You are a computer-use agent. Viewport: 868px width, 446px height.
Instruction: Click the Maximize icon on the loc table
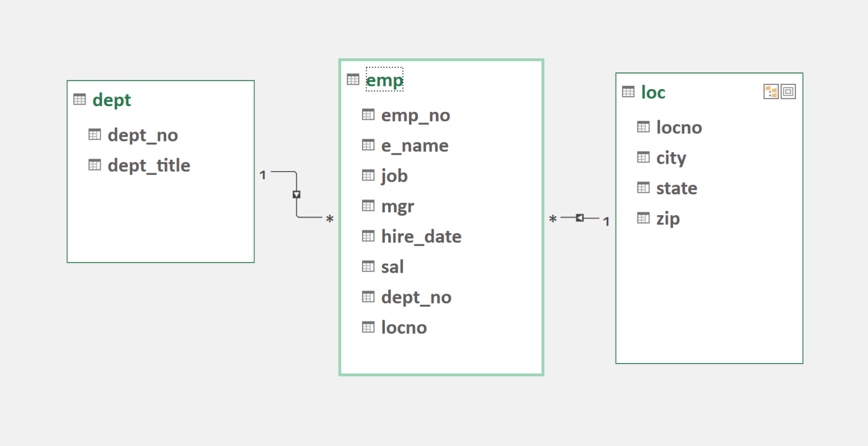[789, 91]
